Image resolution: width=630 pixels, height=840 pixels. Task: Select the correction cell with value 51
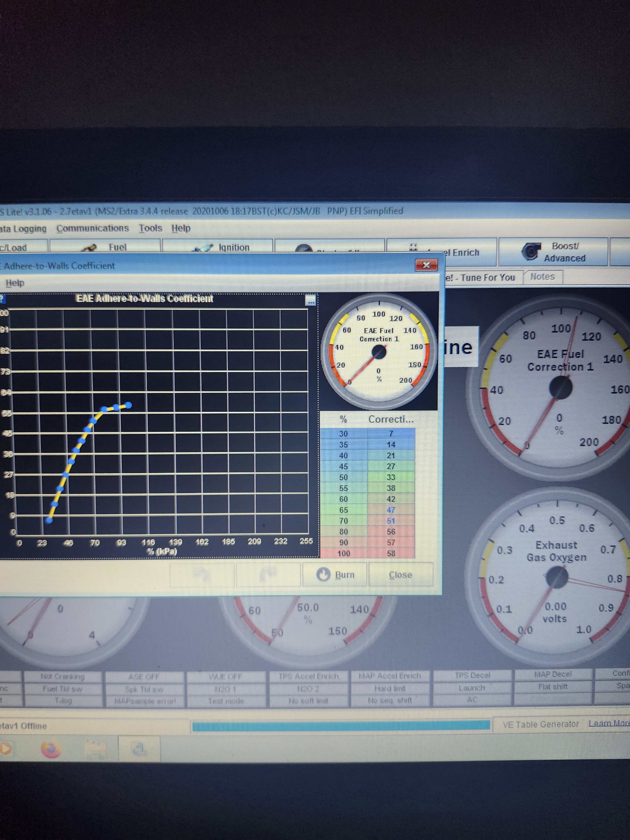(391, 521)
